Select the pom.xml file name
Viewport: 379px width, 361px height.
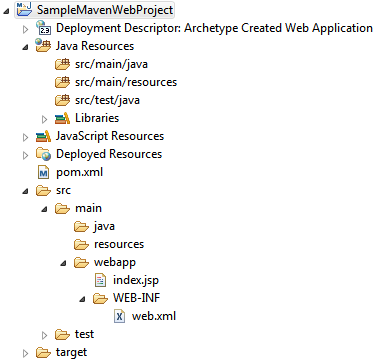[79, 173]
